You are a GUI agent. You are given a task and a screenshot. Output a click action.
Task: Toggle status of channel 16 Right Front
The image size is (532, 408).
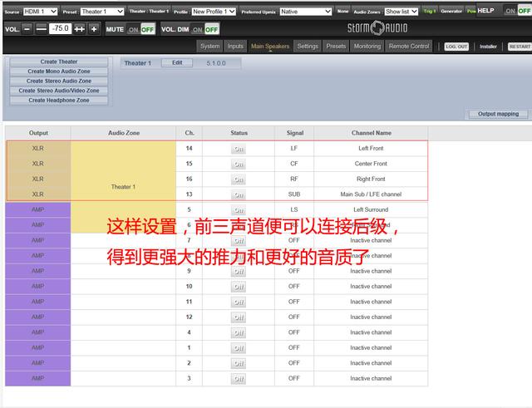[x=239, y=179]
